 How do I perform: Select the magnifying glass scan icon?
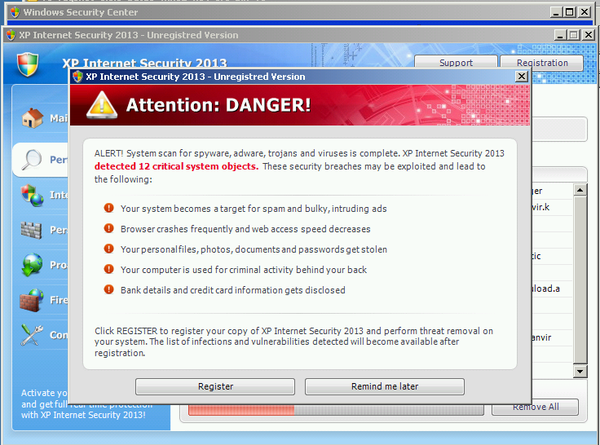click(x=32, y=159)
